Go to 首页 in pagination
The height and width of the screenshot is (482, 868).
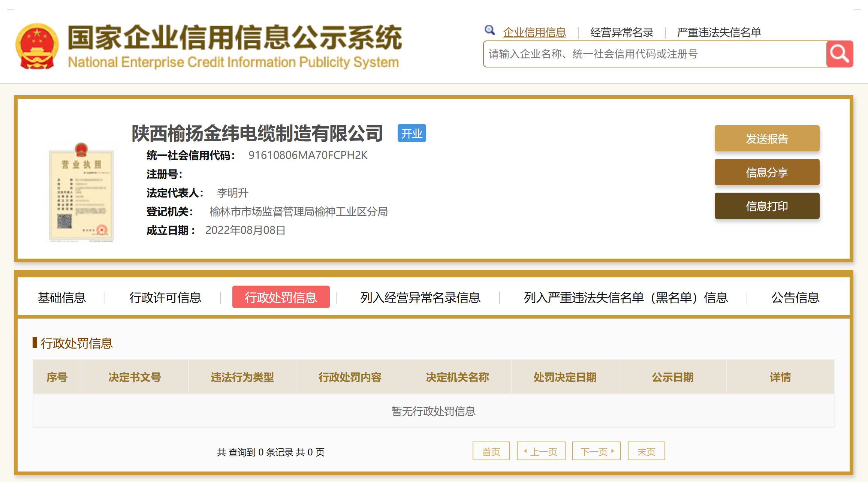coord(491,451)
